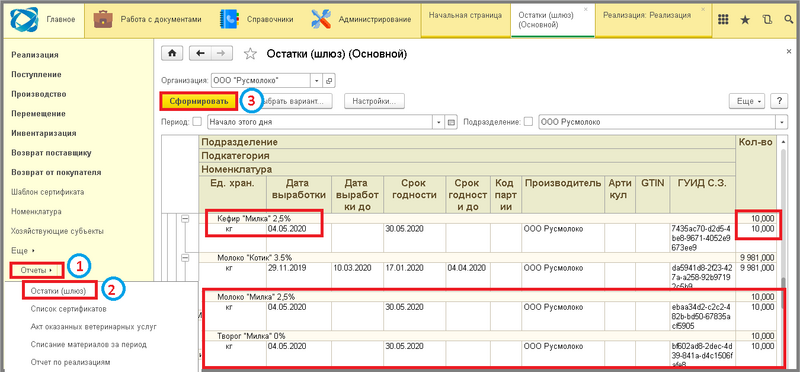Image resolution: width=800 pixels, height=372 pixels.
Task: Enable the Подразделение checkbox
Action: click(529, 122)
